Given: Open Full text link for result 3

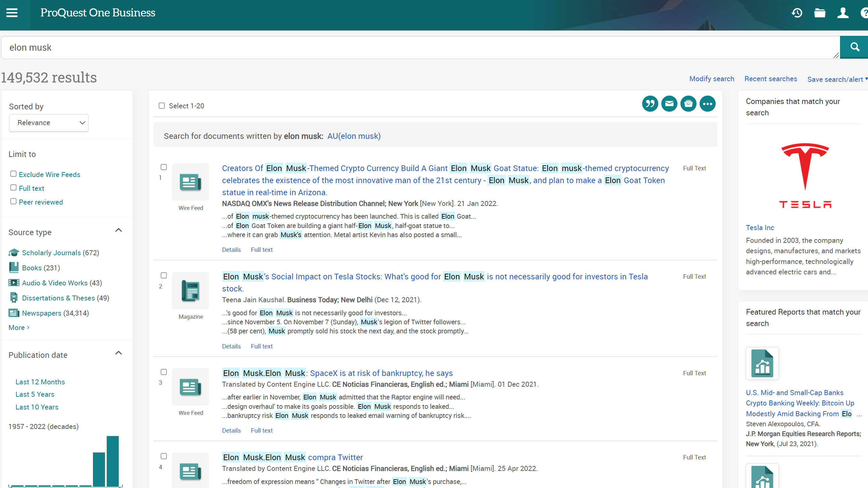Looking at the screenshot, I should (261, 431).
